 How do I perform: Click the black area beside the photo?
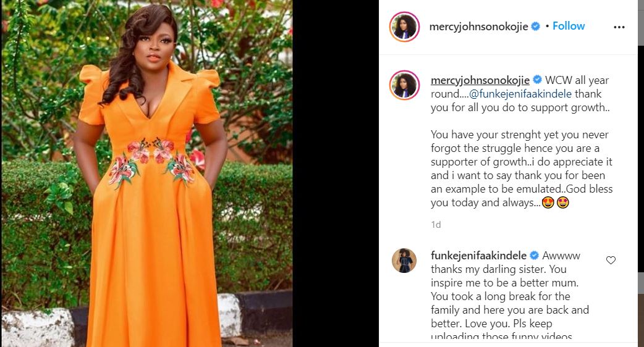(x=336, y=173)
